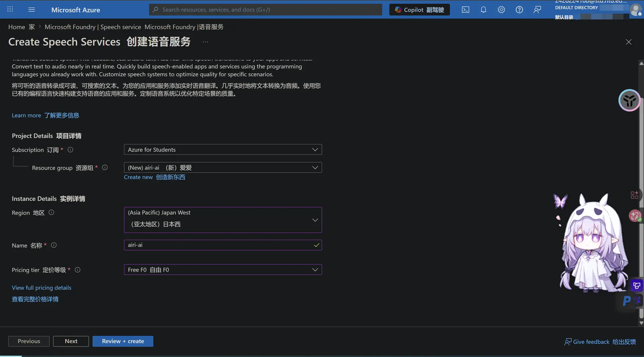
Task: Click the Project Details heading
Action: 47,136
